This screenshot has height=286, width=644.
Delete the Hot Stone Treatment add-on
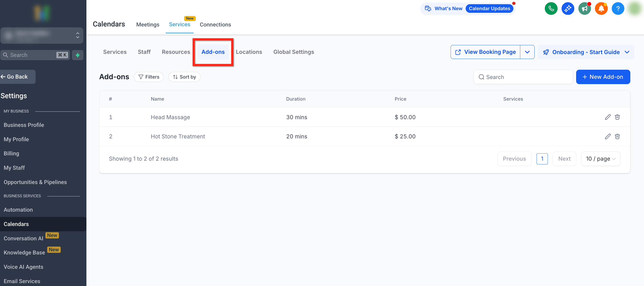617,136
